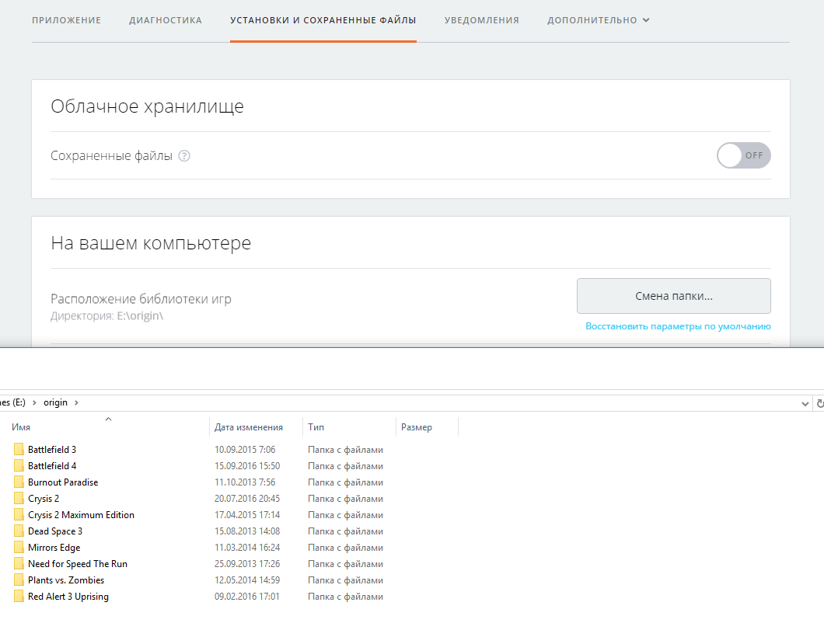Image resolution: width=824 pixels, height=644 pixels.
Task: Click the date 15.08.2013 14:08
Action: pos(247,531)
